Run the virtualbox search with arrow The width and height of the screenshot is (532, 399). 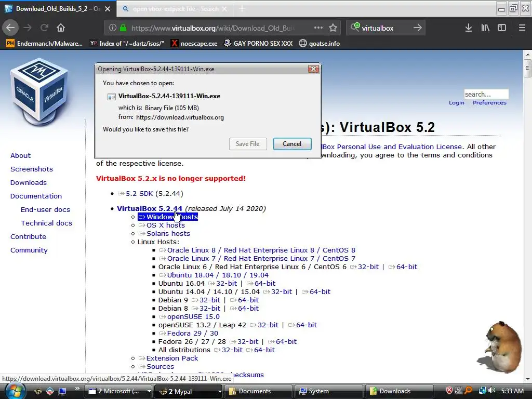pos(417,28)
